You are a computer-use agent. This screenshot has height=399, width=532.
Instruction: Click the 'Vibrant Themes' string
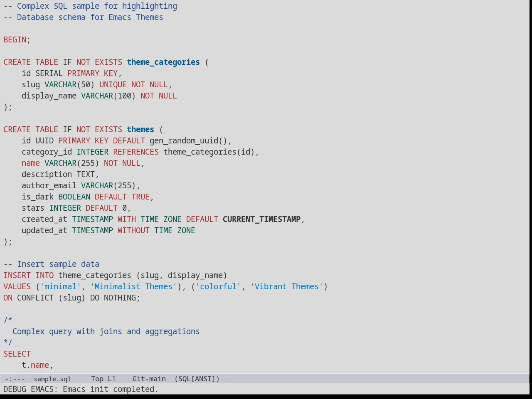(287, 287)
